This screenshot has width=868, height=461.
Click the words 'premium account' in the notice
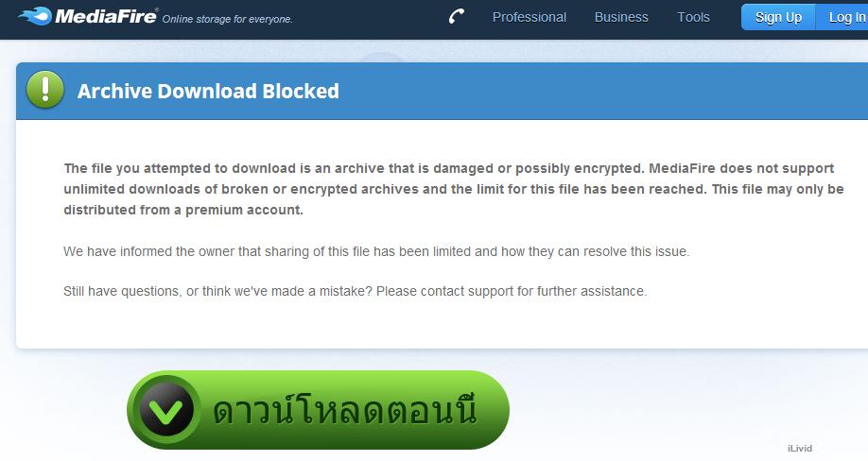(x=244, y=210)
